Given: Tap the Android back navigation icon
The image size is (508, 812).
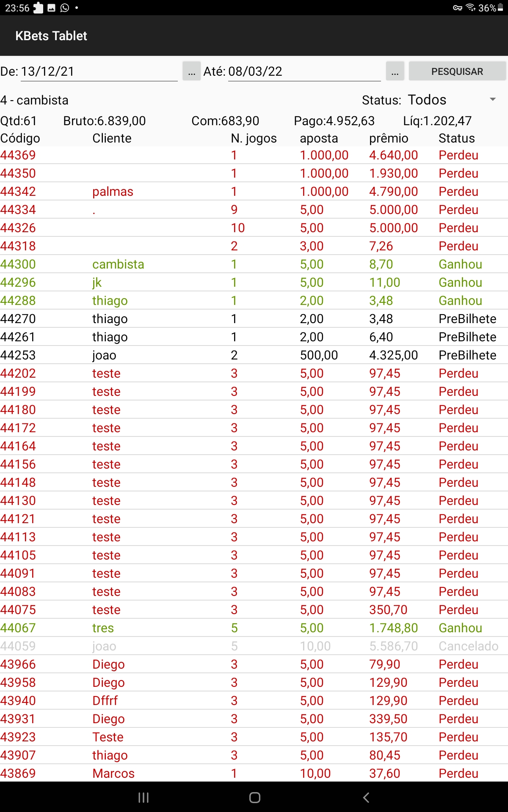Looking at the screenshot, I should pos(366,798).
